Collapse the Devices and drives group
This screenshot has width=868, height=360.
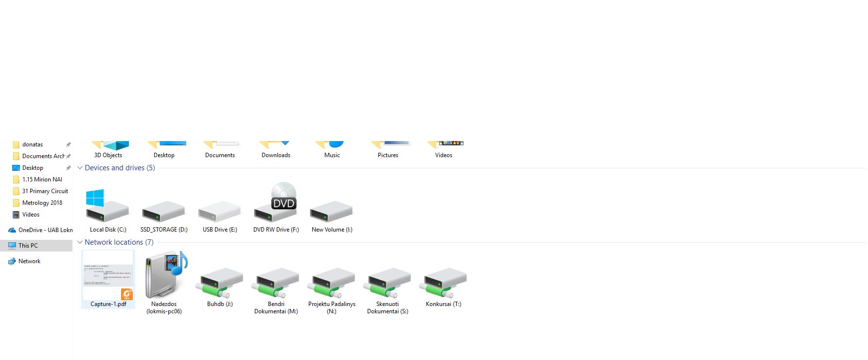[80, 168]
